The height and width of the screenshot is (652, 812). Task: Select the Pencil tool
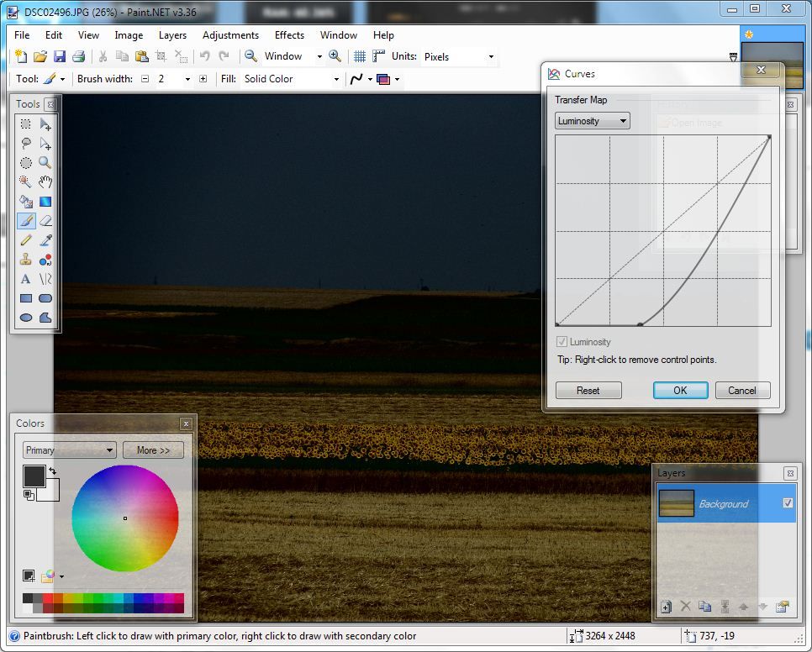25,240
